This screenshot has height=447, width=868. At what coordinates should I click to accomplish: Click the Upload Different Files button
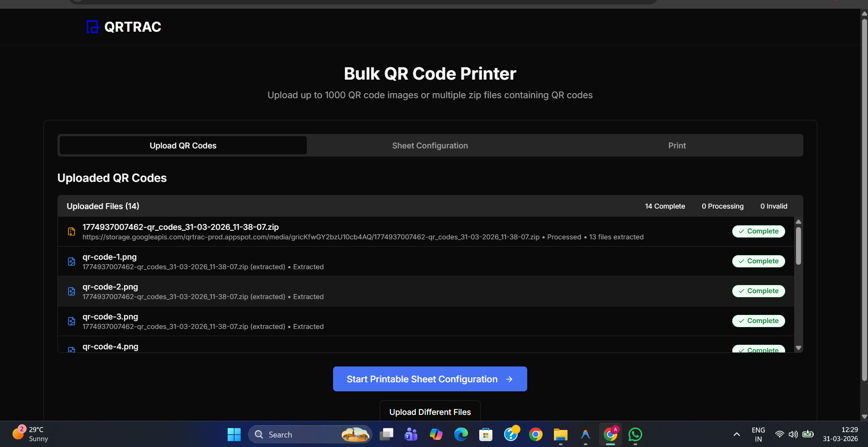[x=429, y=412]
